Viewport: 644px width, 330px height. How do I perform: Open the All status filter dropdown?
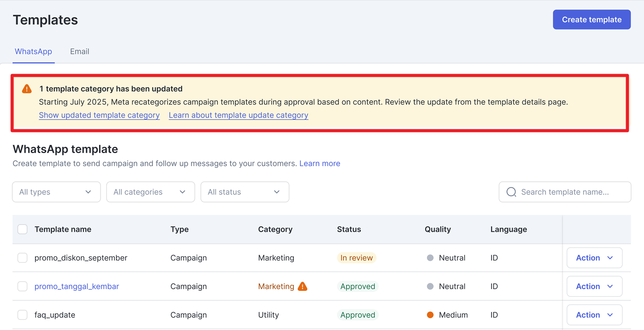click(244, 192)
